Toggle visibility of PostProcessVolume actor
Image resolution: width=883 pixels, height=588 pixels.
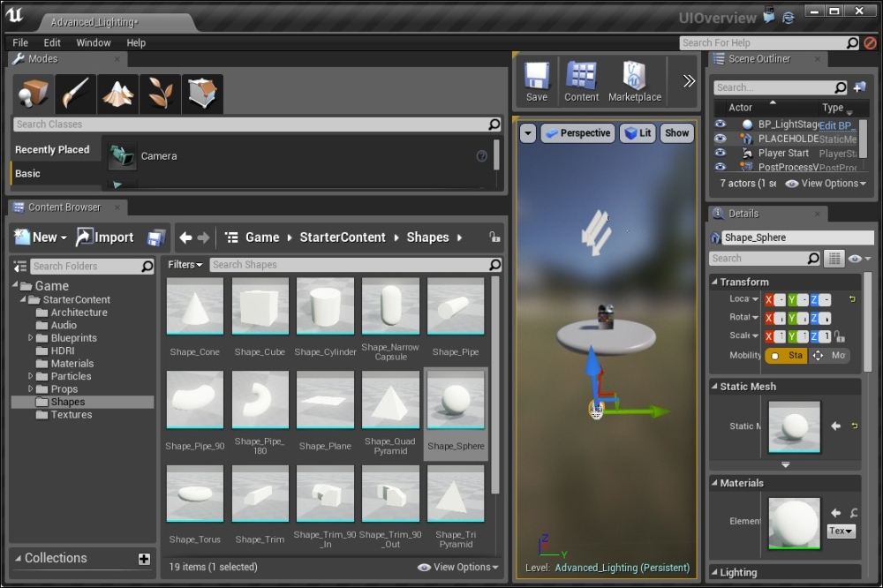[x=721, y=166]
